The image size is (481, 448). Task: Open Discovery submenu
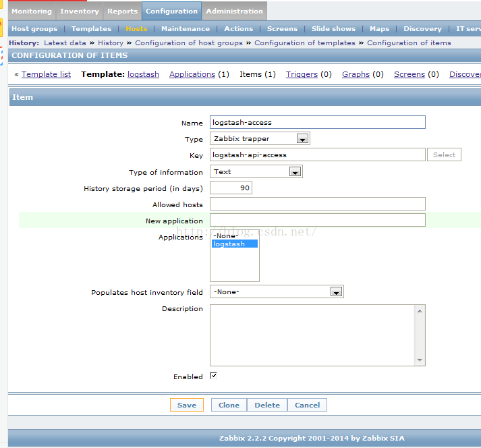422,28
